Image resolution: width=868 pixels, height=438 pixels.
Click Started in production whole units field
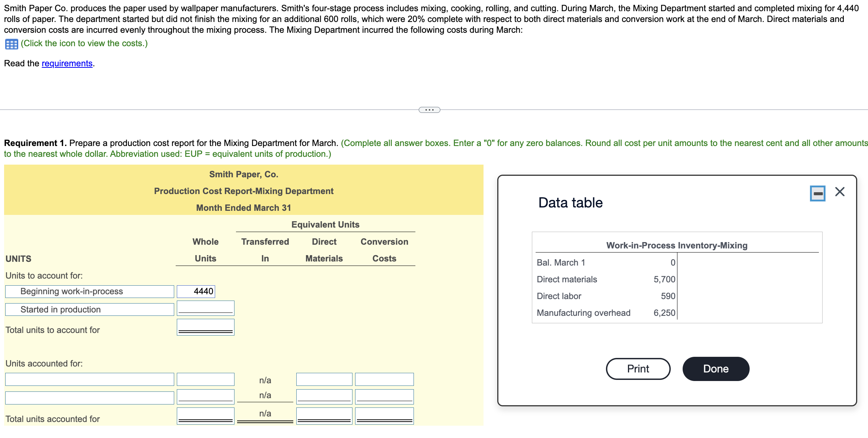coord(205,308)
